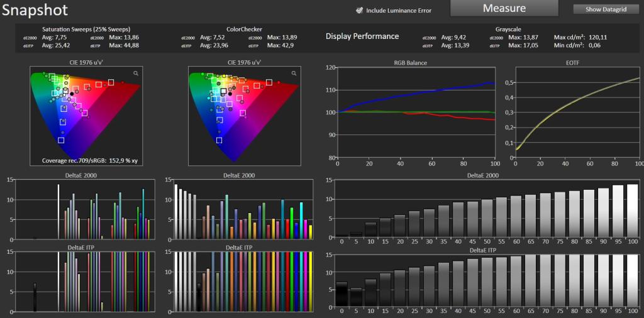This screenshot has height=318, width=644.
Task: Select the lowest blue square in Saturation Sweeps chart
Action: [x=61, y=140]
